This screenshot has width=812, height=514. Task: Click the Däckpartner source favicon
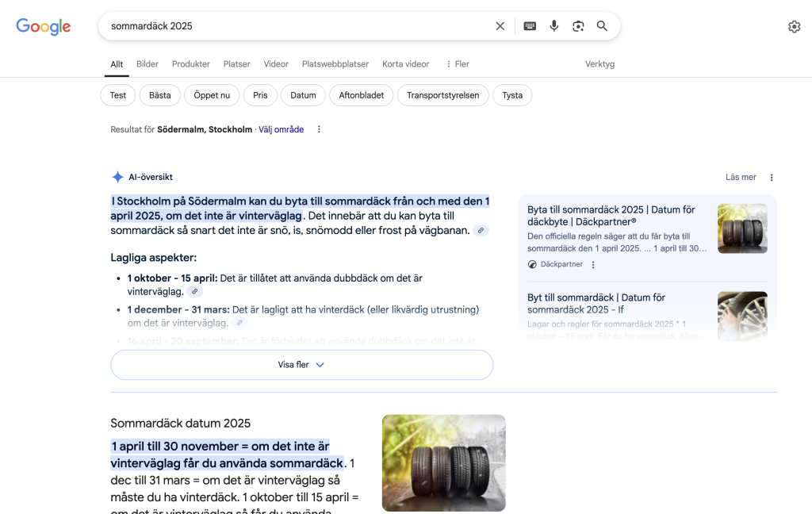tap(532, 264)
